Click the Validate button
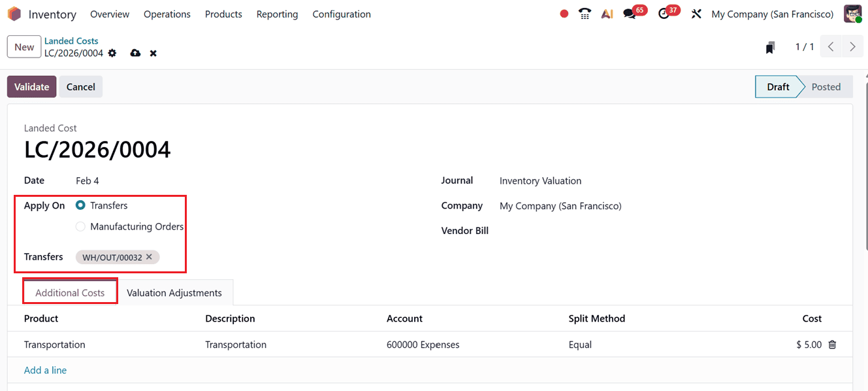Image resolution: width=868 pixels, height=391 pixels. pos(31,86)
